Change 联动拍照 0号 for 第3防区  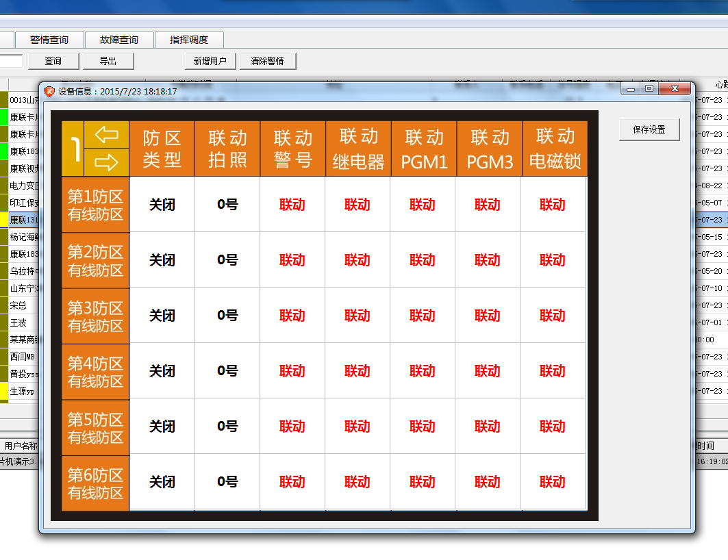click(227, 316)
